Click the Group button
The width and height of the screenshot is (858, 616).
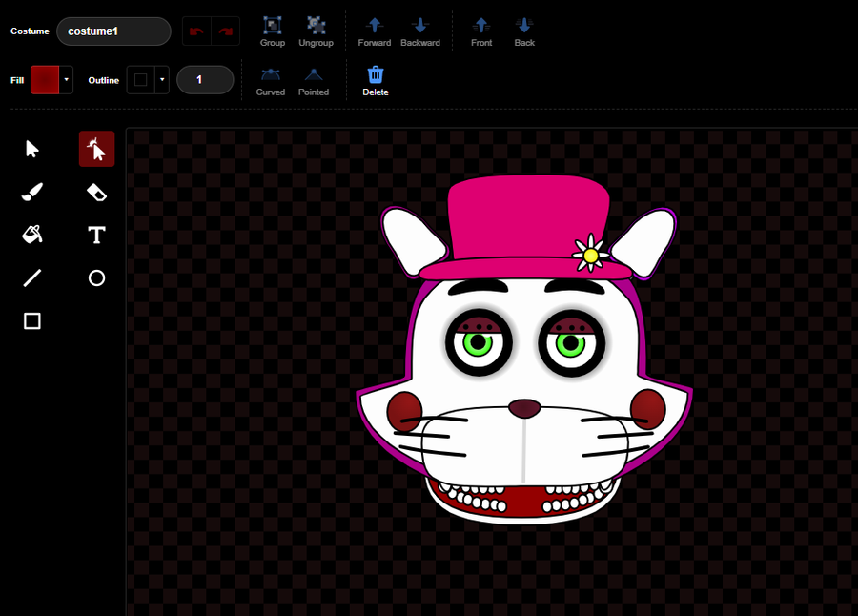click(273, 31)
